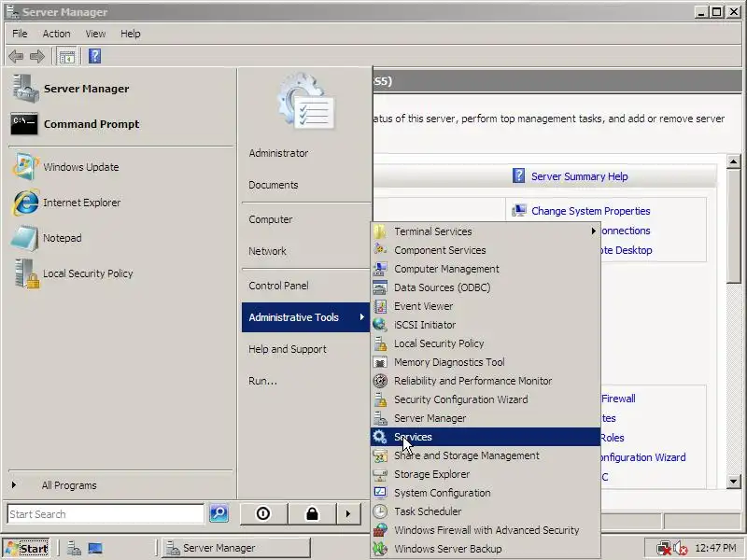Click the blue help icon in the Server Manager toolbar
The image size is (747, 560).
click(x=95, y=56)
